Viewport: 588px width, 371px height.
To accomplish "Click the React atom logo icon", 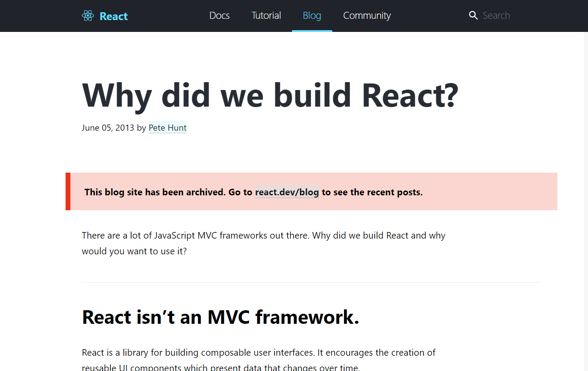I will 88,16.
